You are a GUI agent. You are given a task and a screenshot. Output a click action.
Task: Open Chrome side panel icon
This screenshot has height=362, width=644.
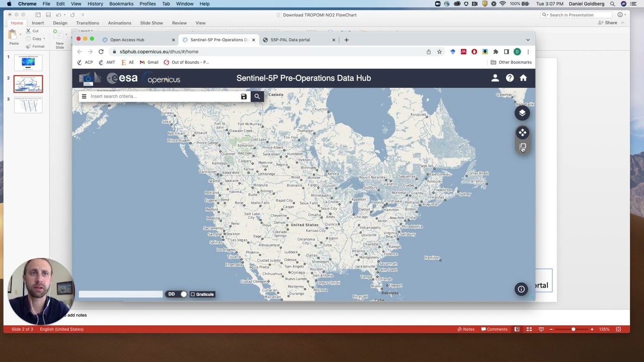(x=506, y=52)
